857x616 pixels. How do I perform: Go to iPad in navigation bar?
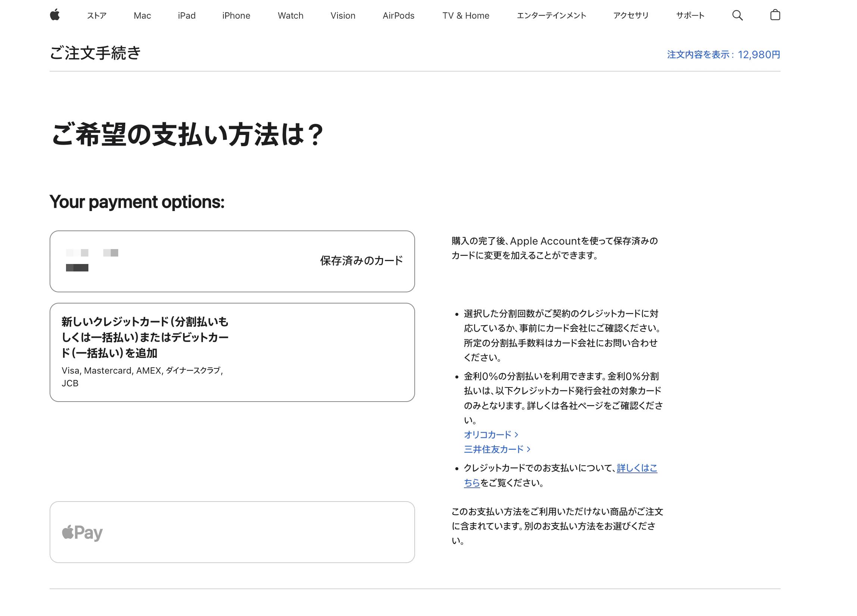(187, 16)
